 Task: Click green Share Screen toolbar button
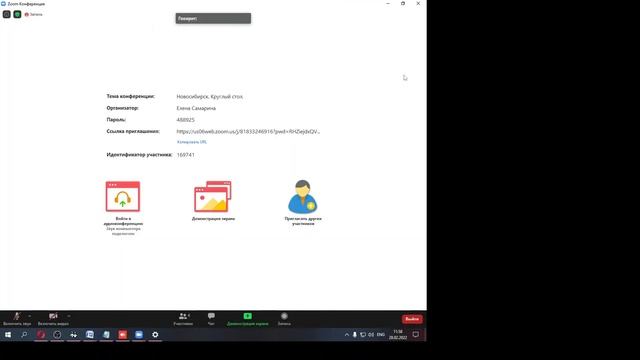pyautogui.click(x=247, y=319)
